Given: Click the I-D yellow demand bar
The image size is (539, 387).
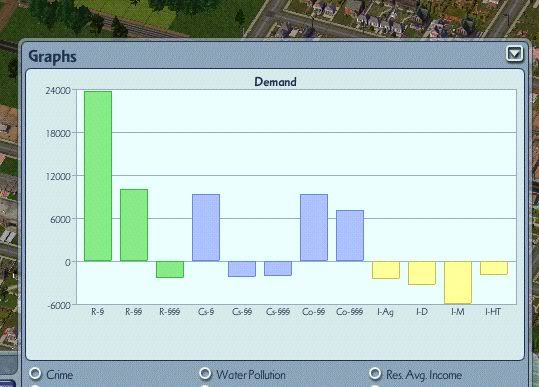Looking at the screenshot, I should 422,273.
